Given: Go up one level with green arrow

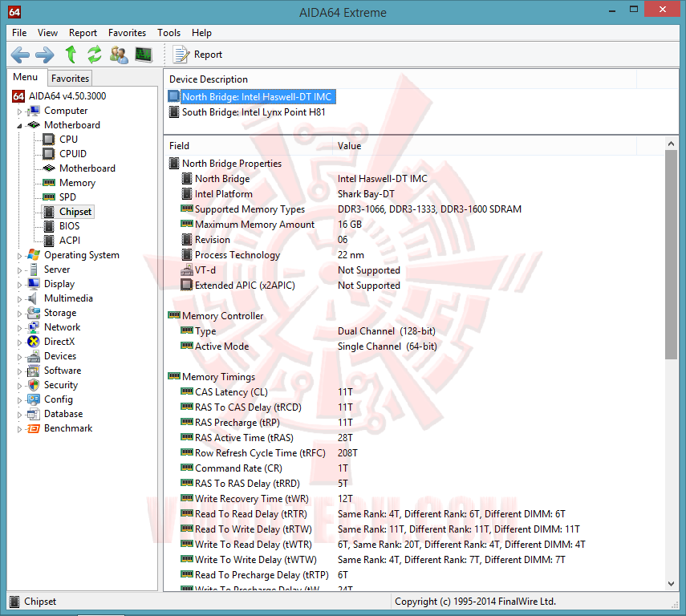Looking at the screenshot, I should pyautogui.click(x=71, y=55).
